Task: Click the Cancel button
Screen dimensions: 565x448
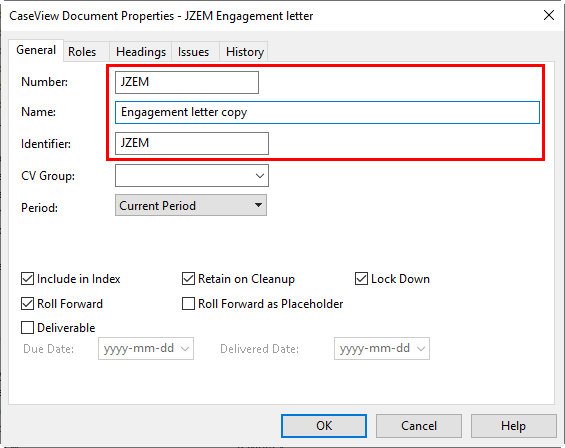Action: point(419,426)
